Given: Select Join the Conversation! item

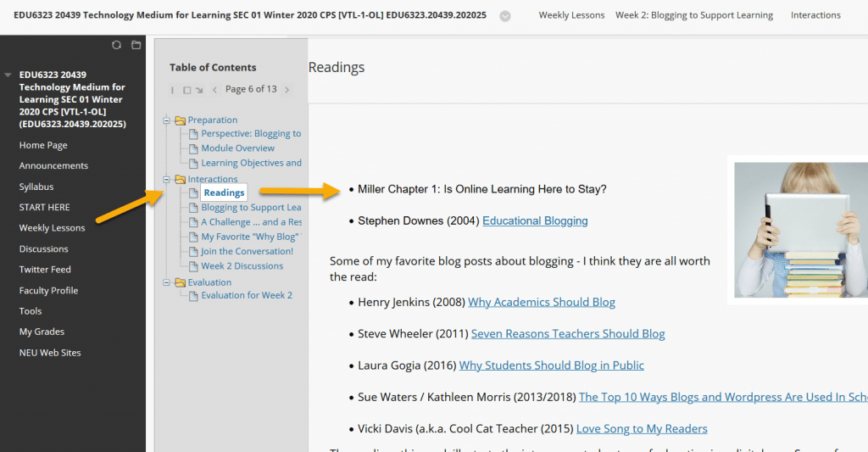Looking at the screenshot, I should point(247,252).
